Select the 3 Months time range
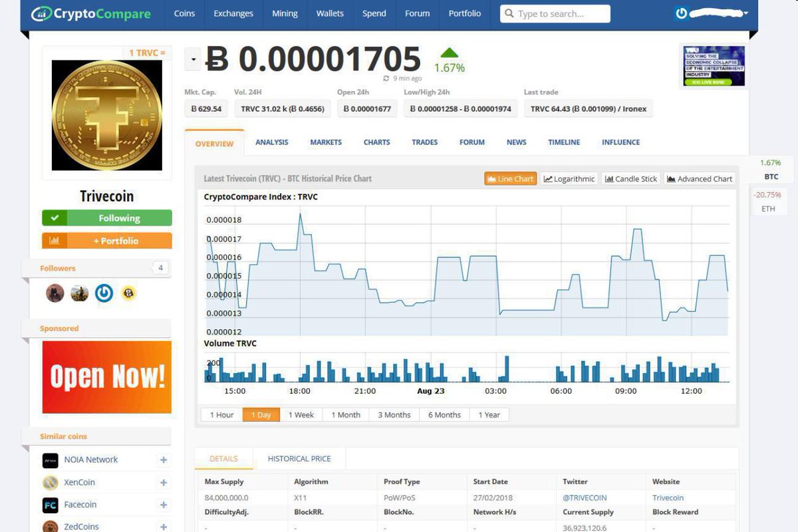Screen dimensions: 798x532 [394, 415]
